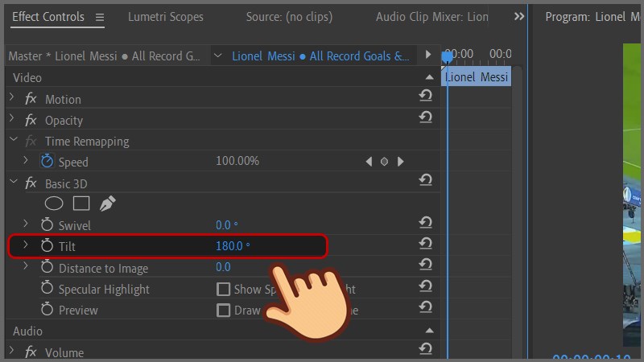
Task: Click the Distance to Image value 0.0
Action: coord(223,267)
